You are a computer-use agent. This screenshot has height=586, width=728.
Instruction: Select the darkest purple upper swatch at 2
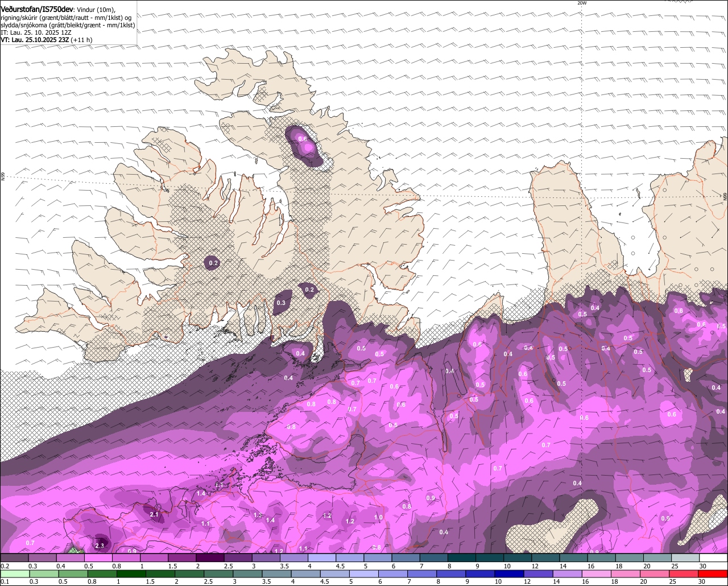click(x=210, y=558)
